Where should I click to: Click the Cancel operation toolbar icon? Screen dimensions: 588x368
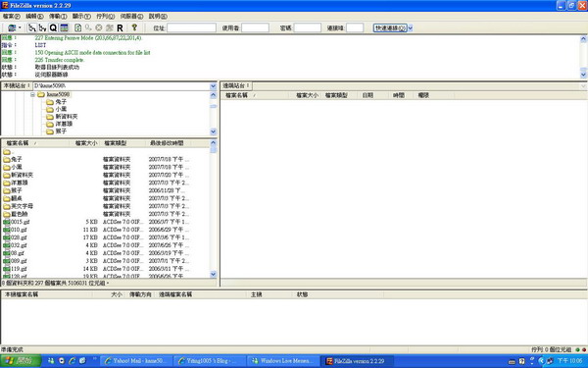click(99, 27)
